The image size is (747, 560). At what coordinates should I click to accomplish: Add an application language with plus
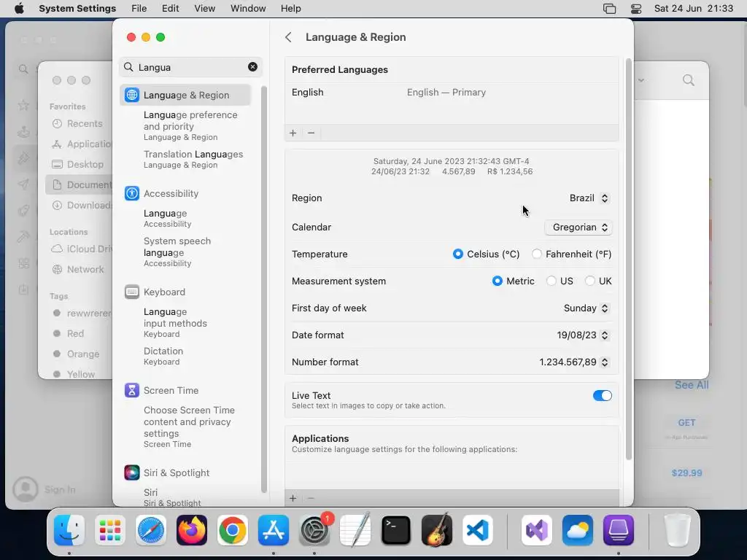pos(293,498)
